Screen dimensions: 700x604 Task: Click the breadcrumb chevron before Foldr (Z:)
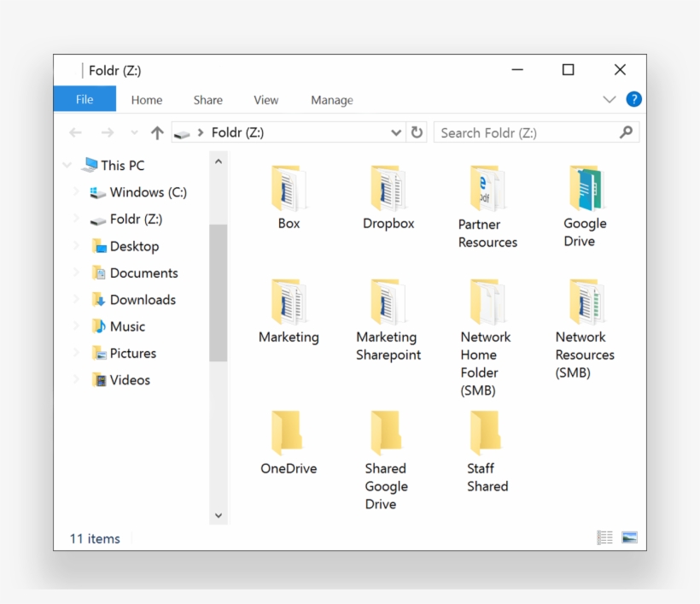[201, 132]
